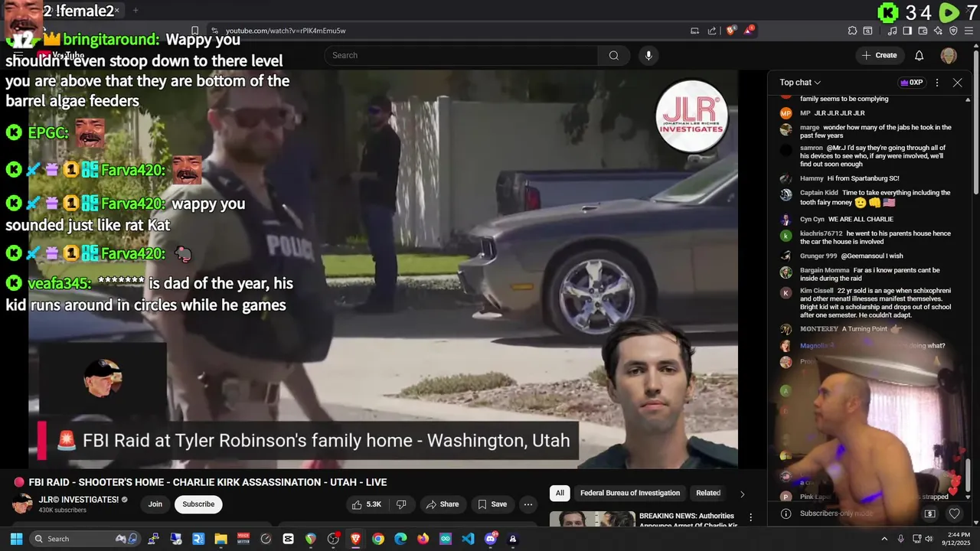Open the live chat three-dot options menu
980x551 pixels.
tap(937, 83)
